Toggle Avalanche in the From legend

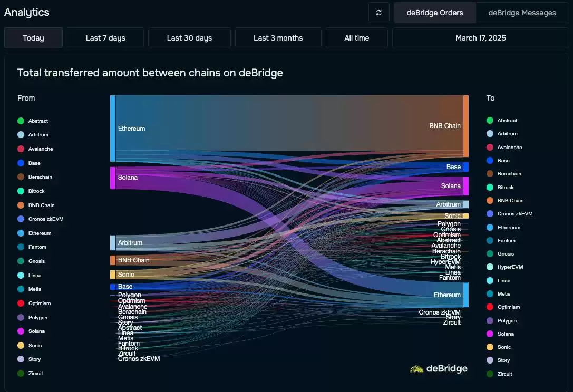(35, 149)
